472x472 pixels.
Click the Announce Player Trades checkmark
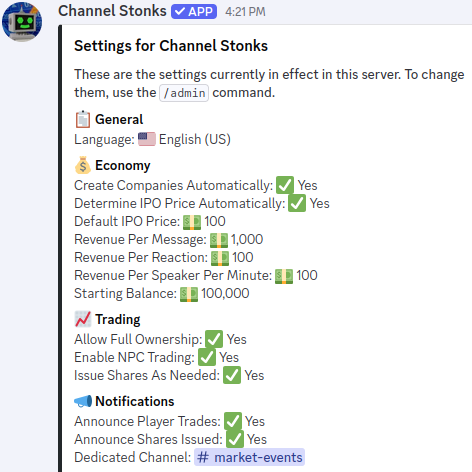click(233, 421)
